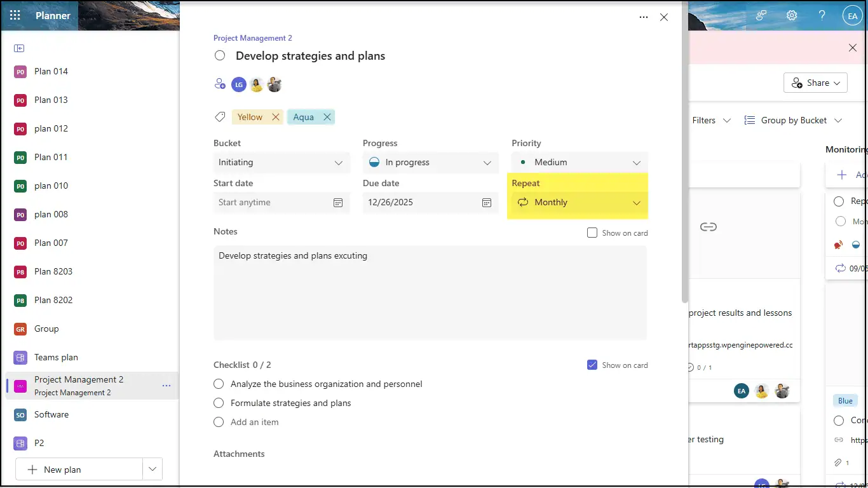The width and height of the screenshot is (868, 488).
Task: Click the dialog vertical scrollbar
Action: [x=684, y=152]
